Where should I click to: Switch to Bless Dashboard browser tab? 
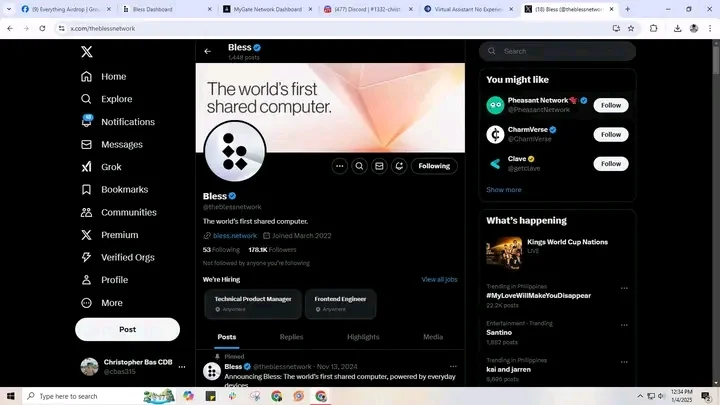(x=166, y=9)
